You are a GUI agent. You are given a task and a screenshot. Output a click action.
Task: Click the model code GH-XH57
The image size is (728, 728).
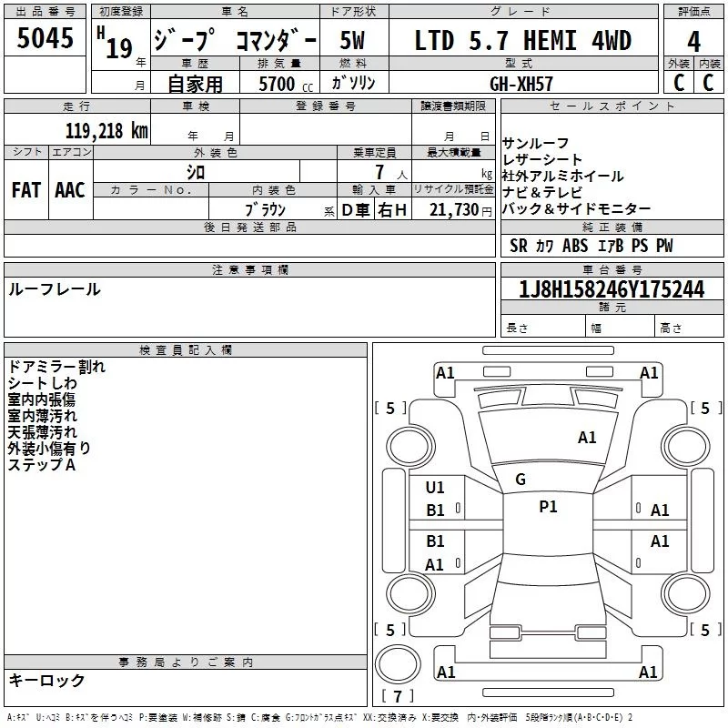[521, 83]
